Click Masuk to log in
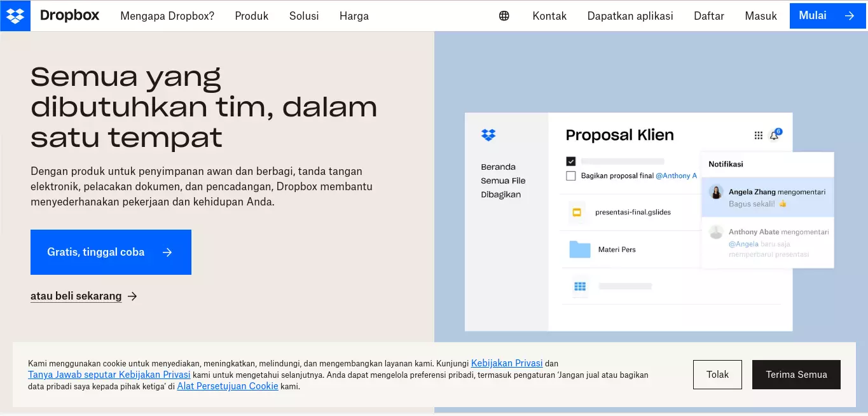The height and width of the screenshot is (416, 868). point(761,16)
